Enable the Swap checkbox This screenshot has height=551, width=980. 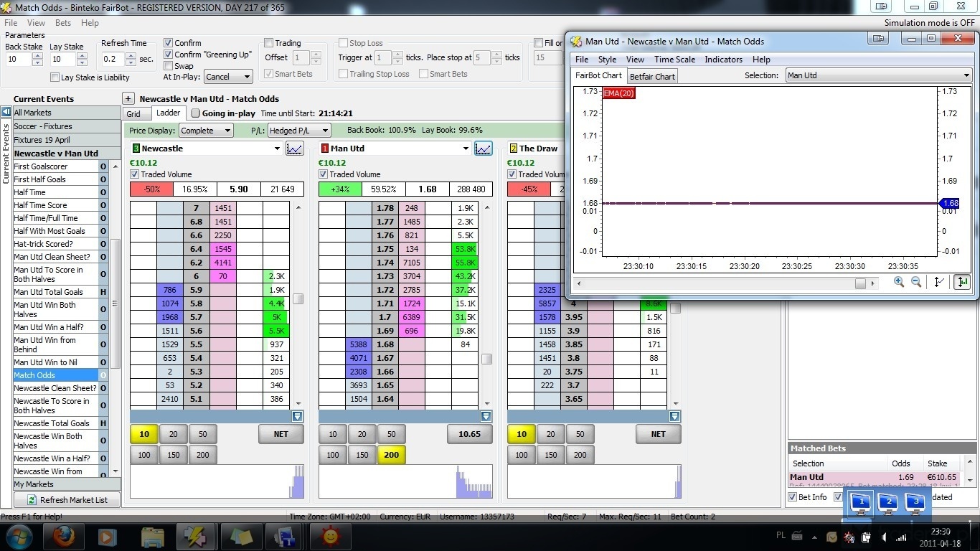[169, 66]
